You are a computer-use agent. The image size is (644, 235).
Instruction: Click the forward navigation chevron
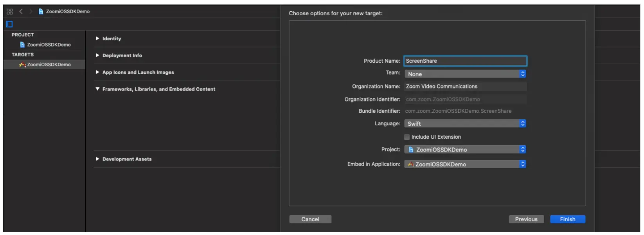[x=31, y=12]
